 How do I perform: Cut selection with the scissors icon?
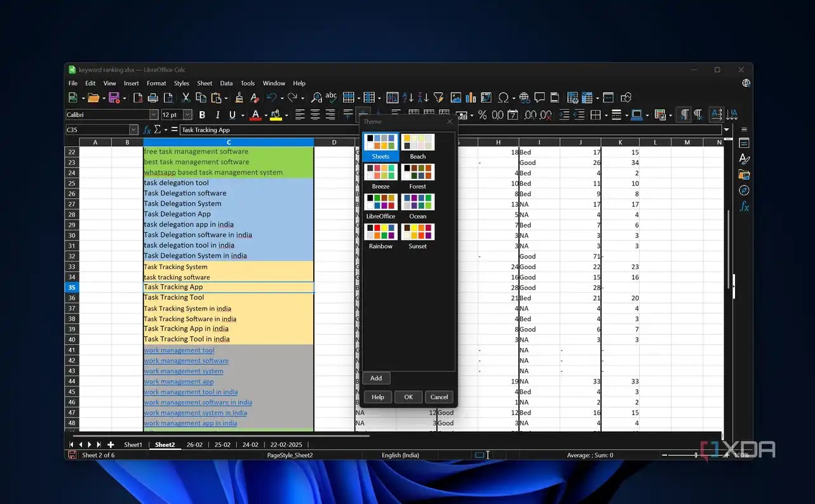click(185, 98)
